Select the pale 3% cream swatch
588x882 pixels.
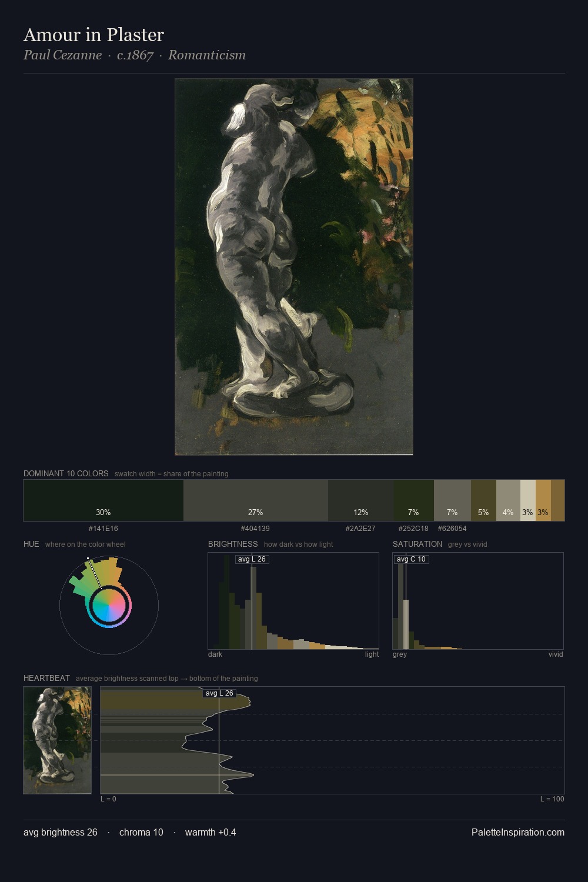point(528,500)
